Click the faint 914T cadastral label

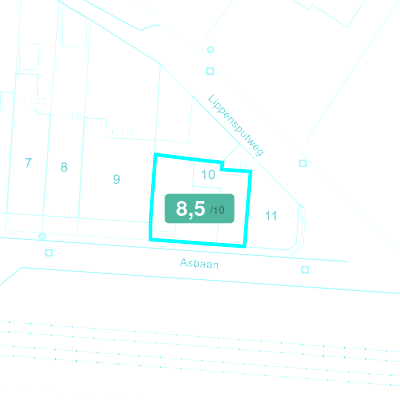pyautogui.click(x=34, y=102)
